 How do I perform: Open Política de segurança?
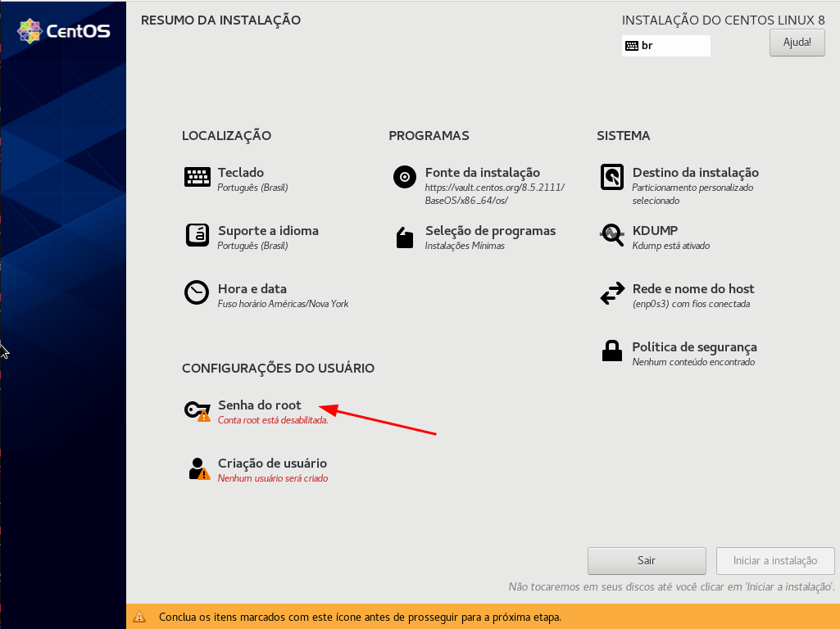(x=694, y=347)
